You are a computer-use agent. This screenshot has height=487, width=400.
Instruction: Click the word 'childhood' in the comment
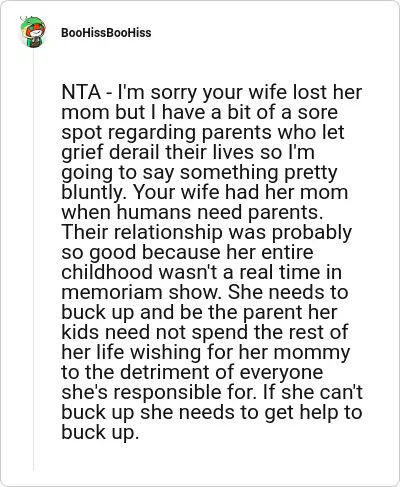(106, 272)
